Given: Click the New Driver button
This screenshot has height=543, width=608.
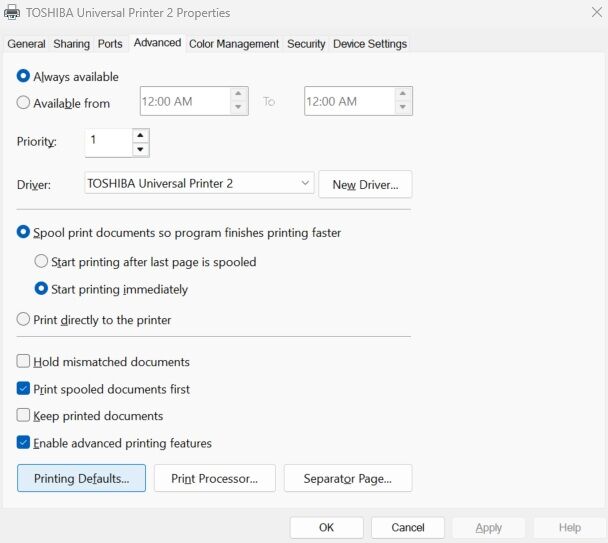Looking at the screenshot, I should coord(365,184).
